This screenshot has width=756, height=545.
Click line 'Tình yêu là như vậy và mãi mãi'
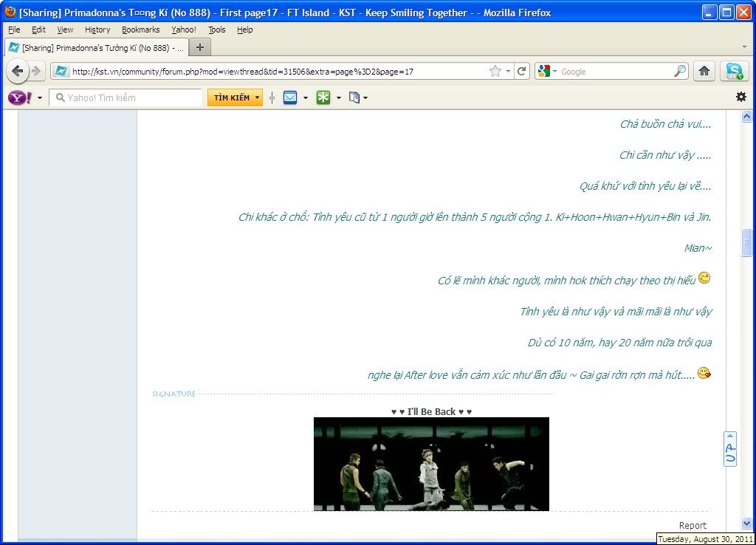[x=616, y=312]
